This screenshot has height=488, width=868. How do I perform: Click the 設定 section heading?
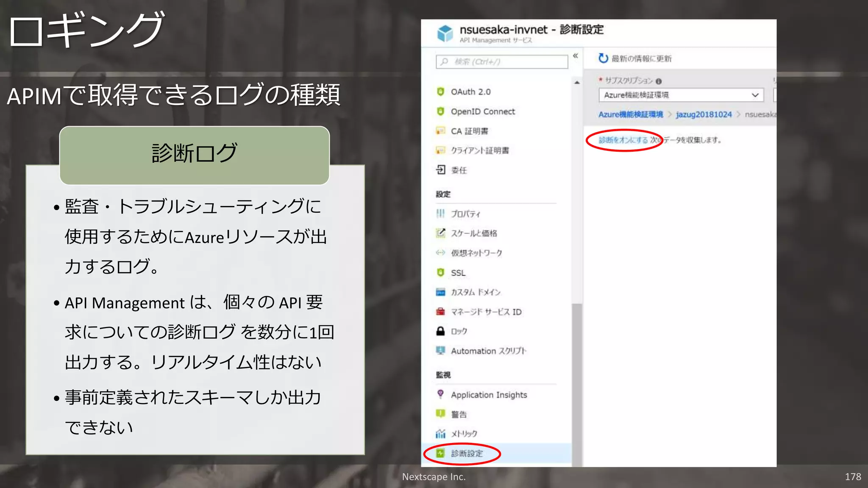coord(443,194)
